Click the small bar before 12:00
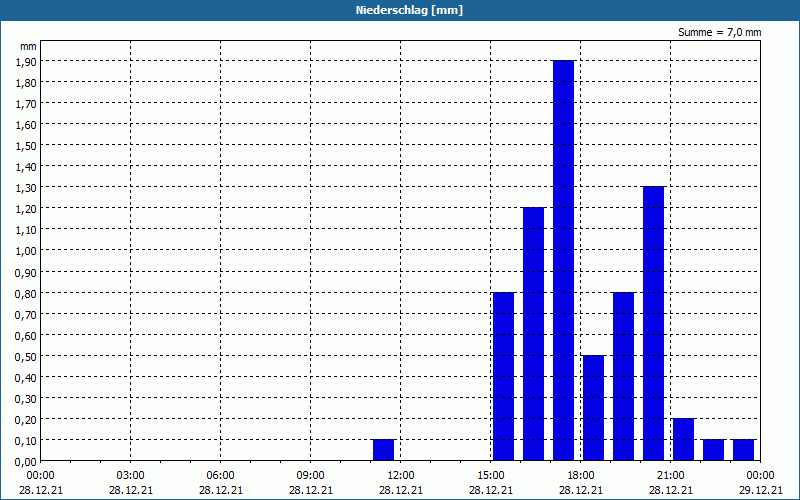The image size is (800, 500). point(384,450)
